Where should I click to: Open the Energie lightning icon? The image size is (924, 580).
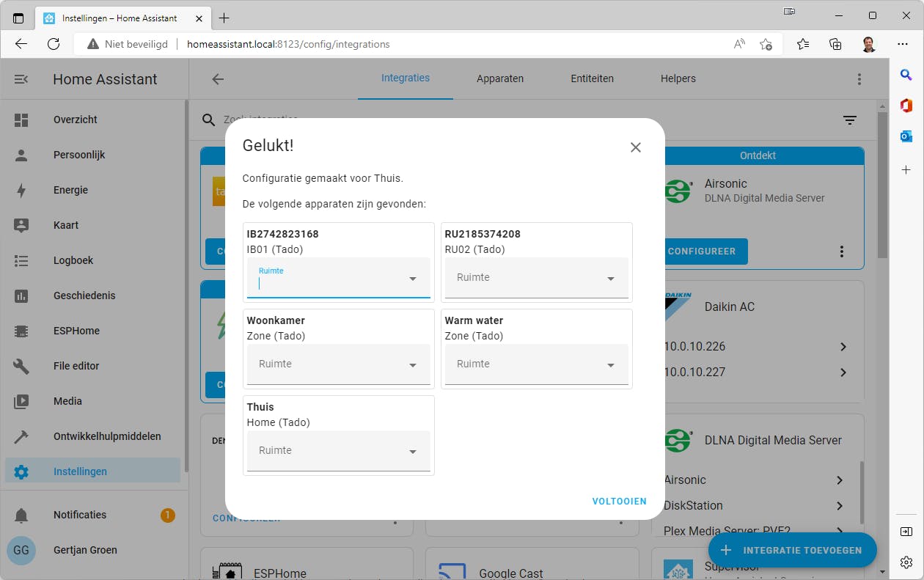click(x=21, y=190)
